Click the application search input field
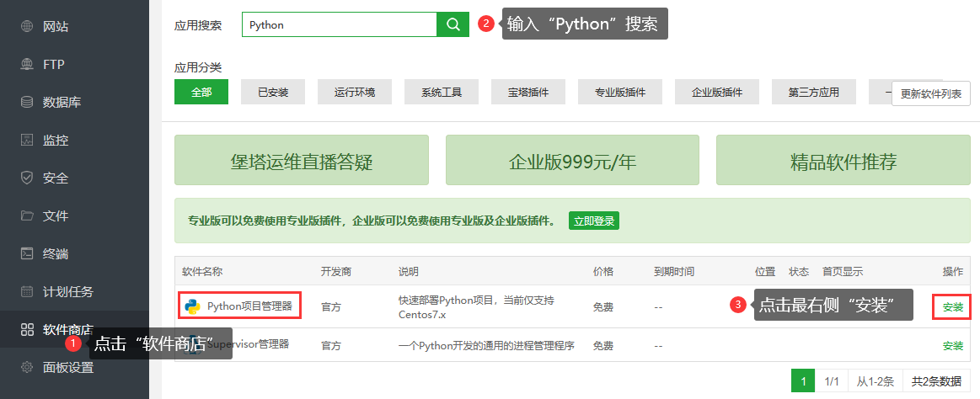 [x=339, y=24]
